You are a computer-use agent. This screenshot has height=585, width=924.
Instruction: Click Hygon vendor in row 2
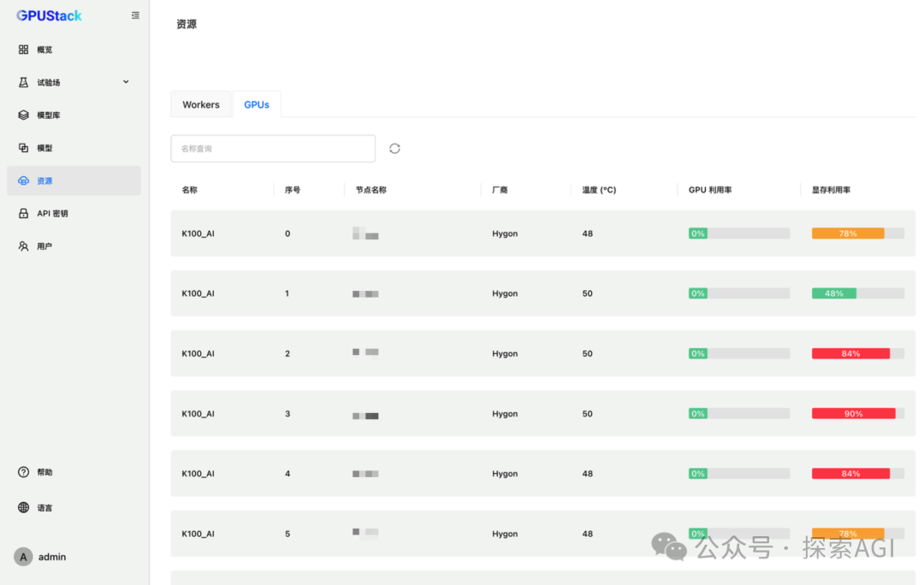click(x=505, y=353)
